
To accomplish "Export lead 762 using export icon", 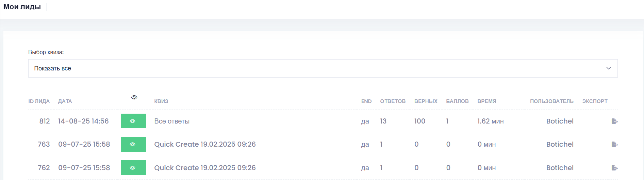I will 614,168.
